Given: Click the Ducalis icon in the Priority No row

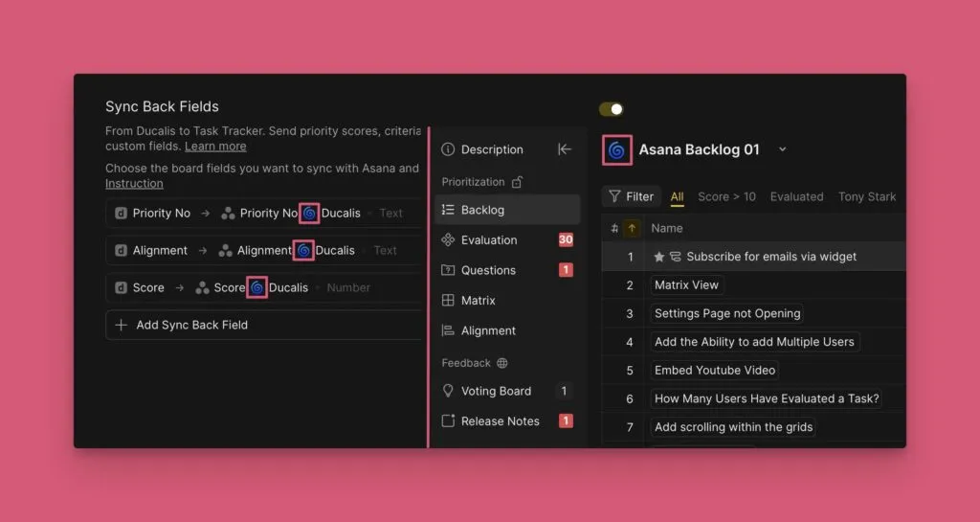Looking at the screenshot, I should [x=309, y=213].
